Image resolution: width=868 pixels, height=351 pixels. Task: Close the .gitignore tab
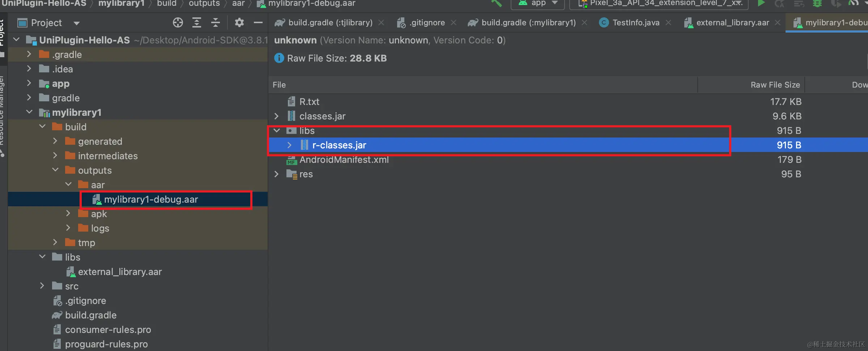[454, 23]
